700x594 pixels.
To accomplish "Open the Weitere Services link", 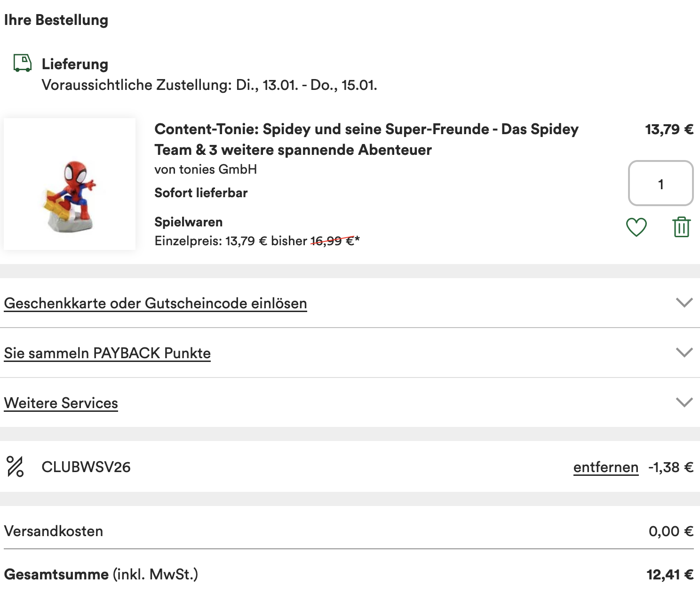I will point(61,403).
